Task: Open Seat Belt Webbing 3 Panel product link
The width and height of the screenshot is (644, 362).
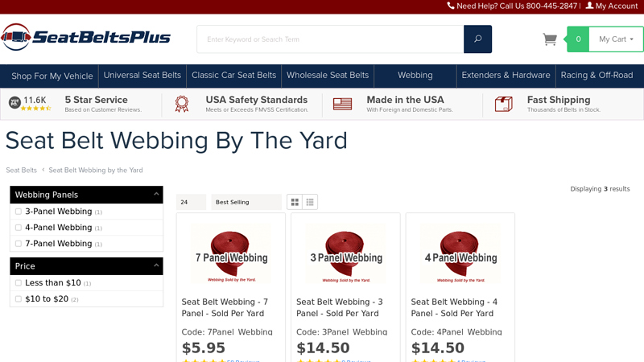Action: tap(339, 307)
